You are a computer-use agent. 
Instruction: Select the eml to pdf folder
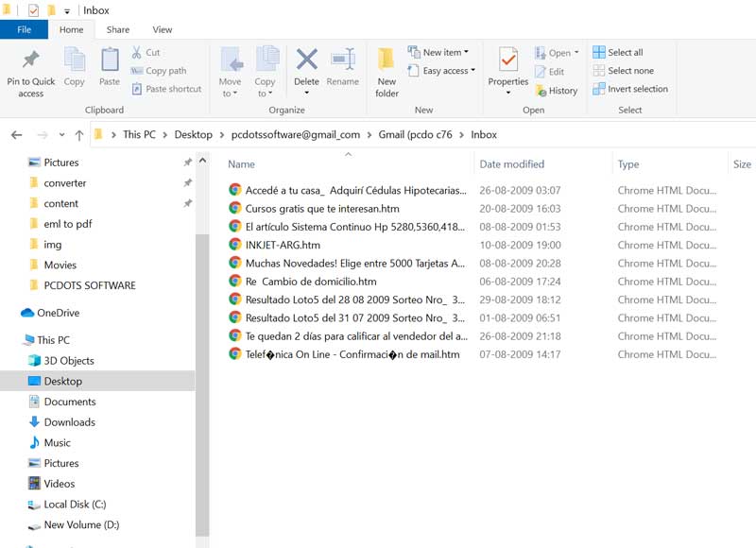pyautogui.click(x=67, y=224)
